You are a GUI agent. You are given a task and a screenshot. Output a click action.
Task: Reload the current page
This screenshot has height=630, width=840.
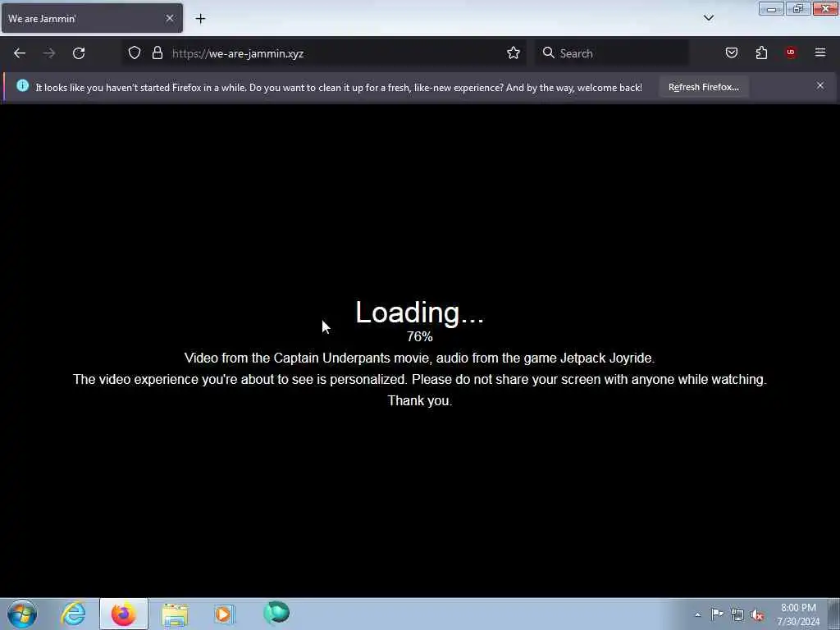[79, 53]
